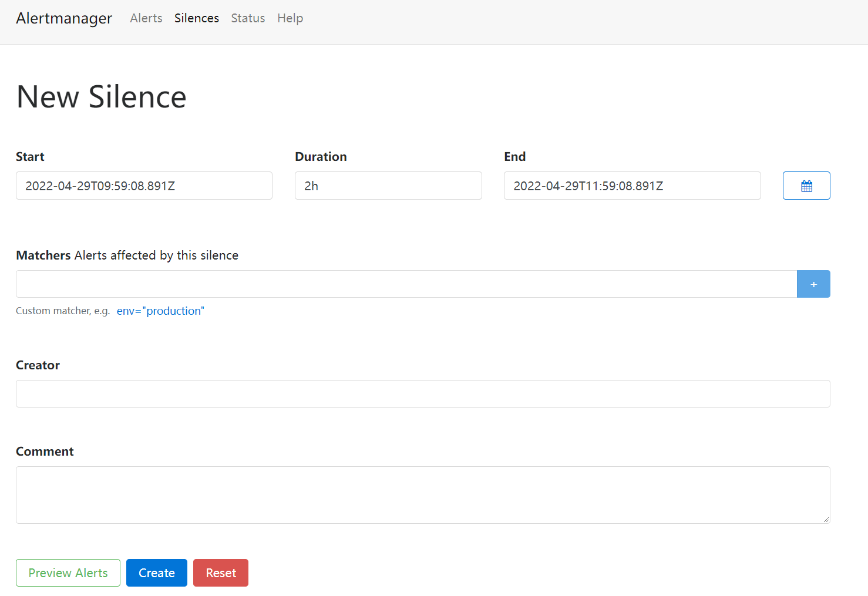
Task: Click inside the Comment text area
Action: (x=422, y=494)
